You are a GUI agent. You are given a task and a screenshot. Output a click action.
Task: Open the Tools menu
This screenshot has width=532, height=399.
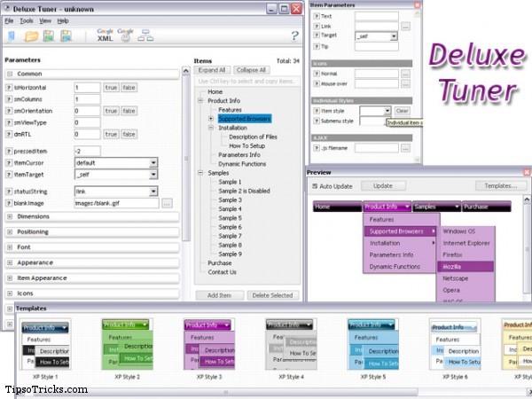[x=26, y=20]
